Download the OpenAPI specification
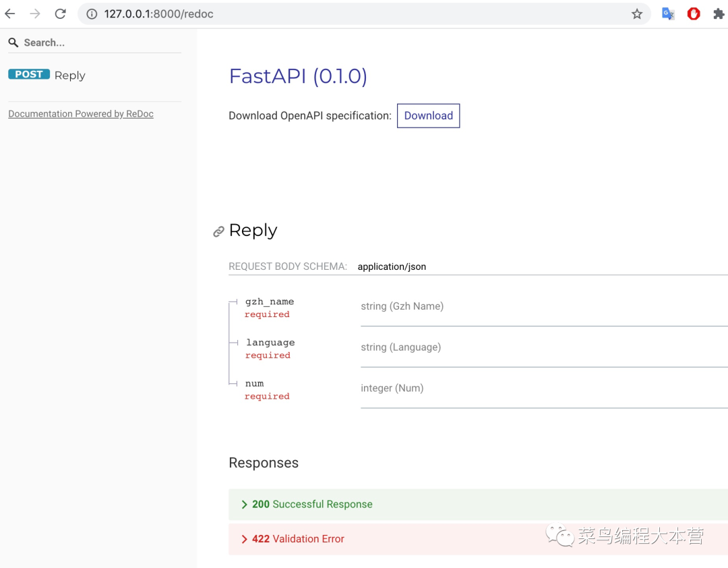Screen dimensions: 728x568 click(428, 116)
